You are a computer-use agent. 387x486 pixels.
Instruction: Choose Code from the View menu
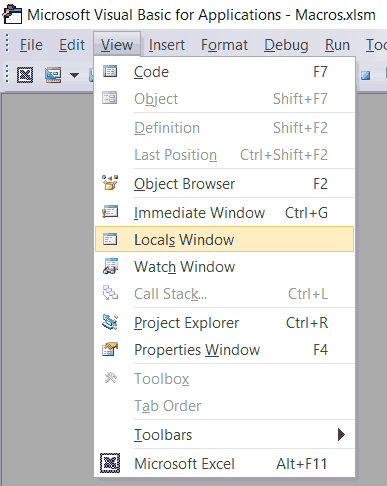224,72
